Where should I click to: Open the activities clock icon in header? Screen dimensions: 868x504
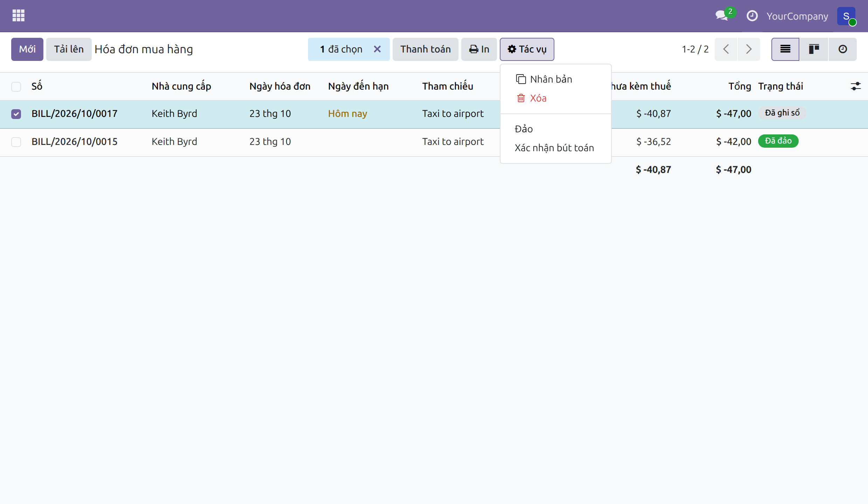[752, 16]
